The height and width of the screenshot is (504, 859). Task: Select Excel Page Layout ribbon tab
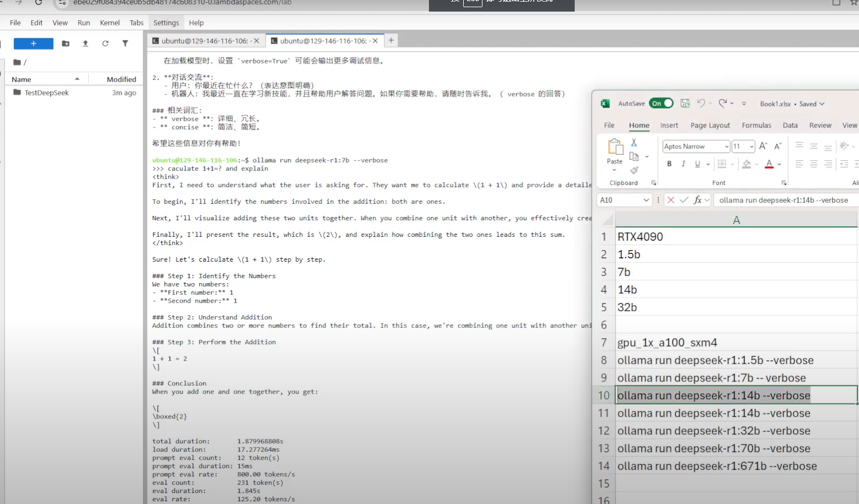tap(710, 125)
